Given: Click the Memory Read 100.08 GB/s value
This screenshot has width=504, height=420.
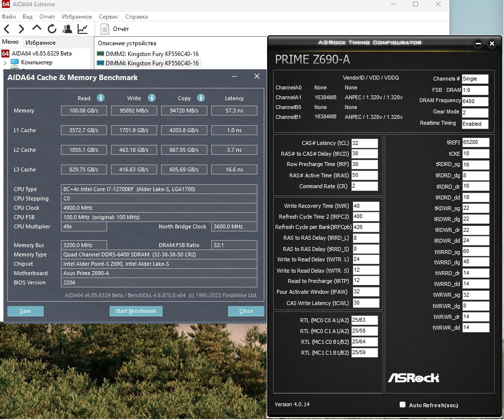Looking at the screenshot, I should tap(84, 111).
